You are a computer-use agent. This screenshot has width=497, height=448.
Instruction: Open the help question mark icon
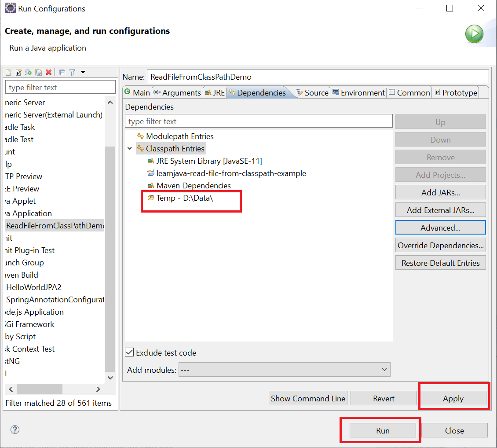point(15,430)
